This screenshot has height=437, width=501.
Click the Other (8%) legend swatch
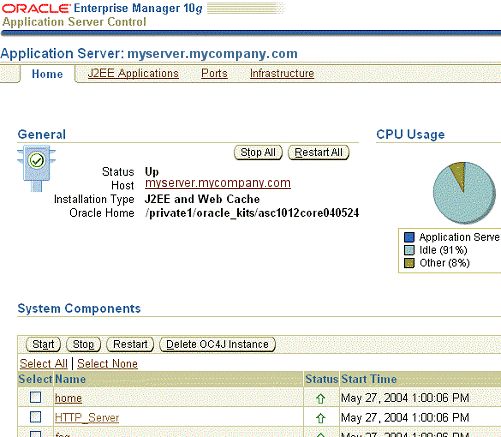(409, 263)
